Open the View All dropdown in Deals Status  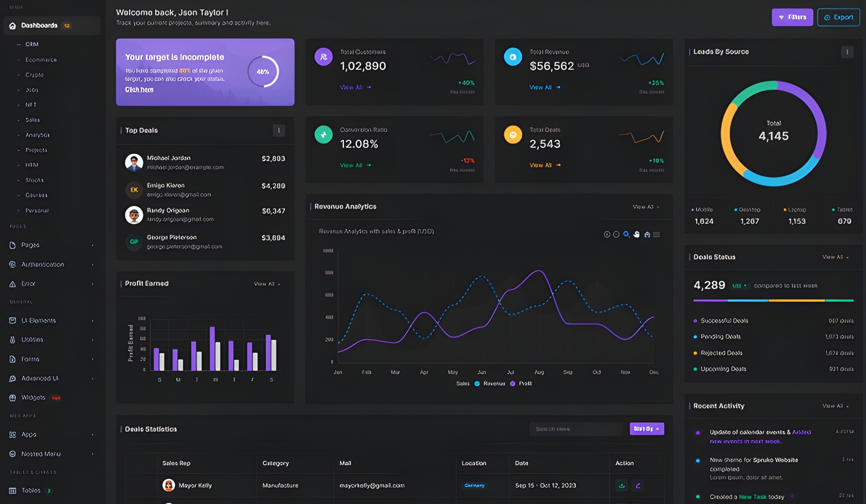pos(835,257)
